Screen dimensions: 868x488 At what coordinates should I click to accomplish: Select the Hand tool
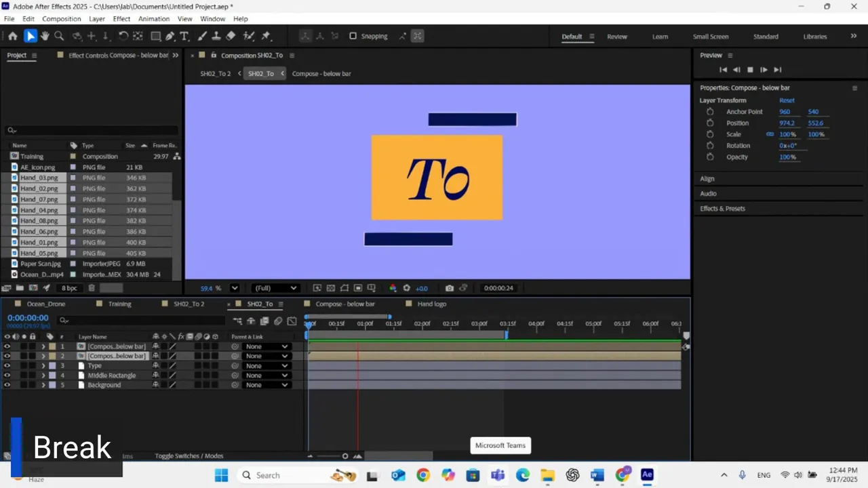coord(45,36)
